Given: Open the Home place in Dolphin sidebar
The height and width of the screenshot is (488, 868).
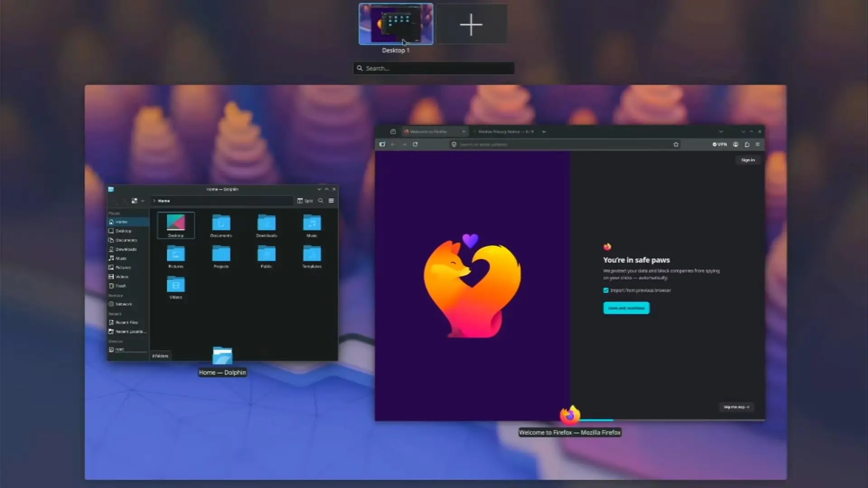Looking at the screenshot, I should coord(128,222).
